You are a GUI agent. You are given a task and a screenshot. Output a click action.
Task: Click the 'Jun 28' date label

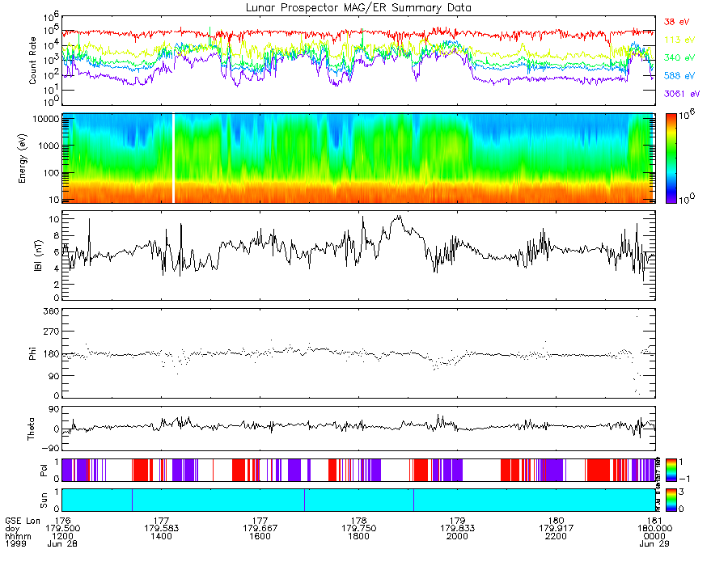(x=62, y=543)
